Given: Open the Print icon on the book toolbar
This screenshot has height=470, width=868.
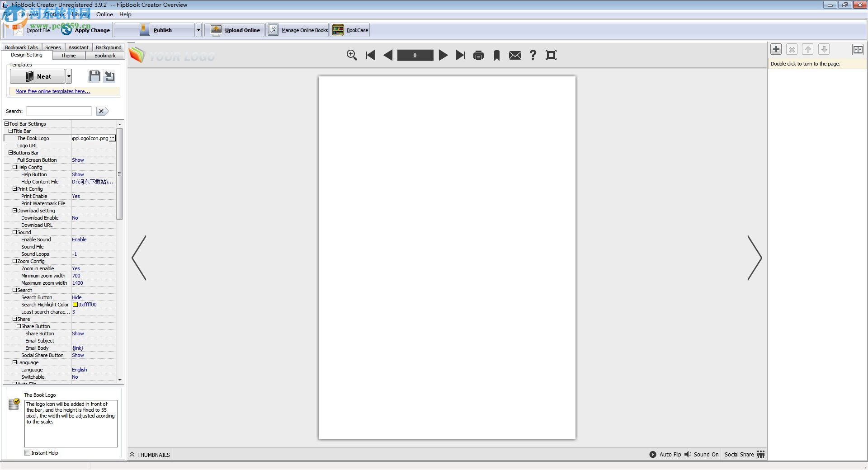Looking at the screenshot, I should point(478,55).
